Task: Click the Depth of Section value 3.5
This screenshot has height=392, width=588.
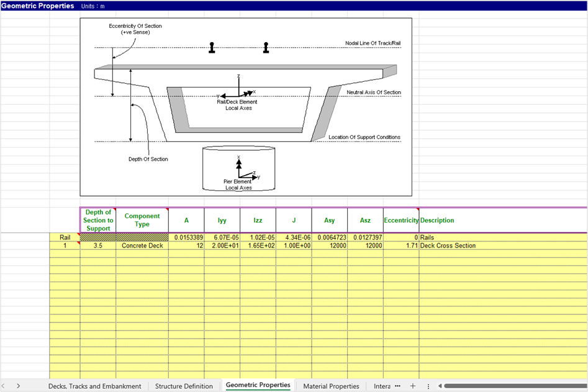Action: (97, 246)
